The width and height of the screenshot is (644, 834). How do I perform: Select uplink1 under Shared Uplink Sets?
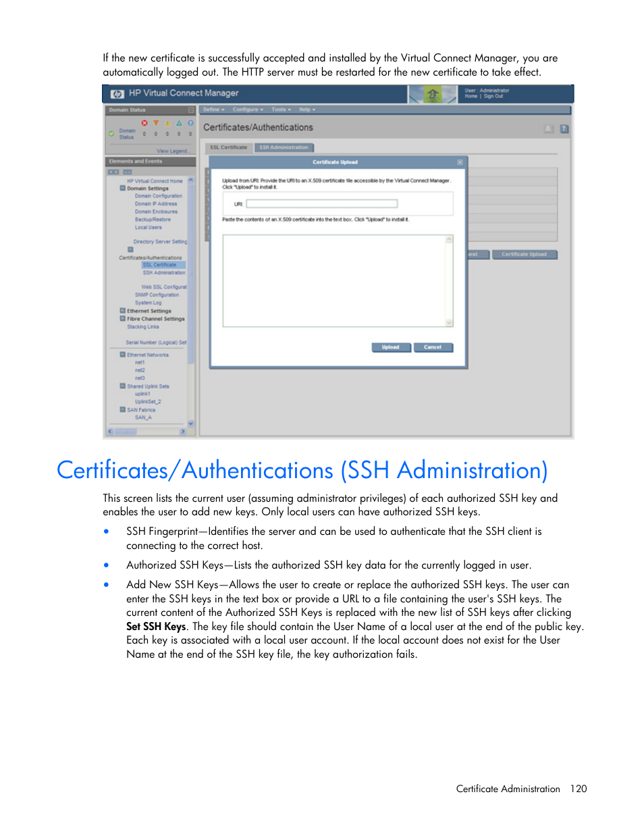tap(142, 394)
